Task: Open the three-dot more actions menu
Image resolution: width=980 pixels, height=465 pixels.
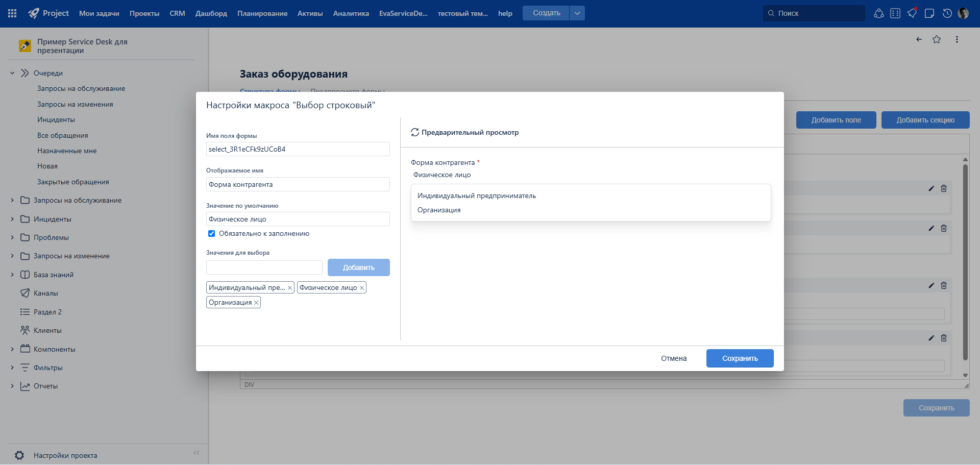Action: [957, 39]
